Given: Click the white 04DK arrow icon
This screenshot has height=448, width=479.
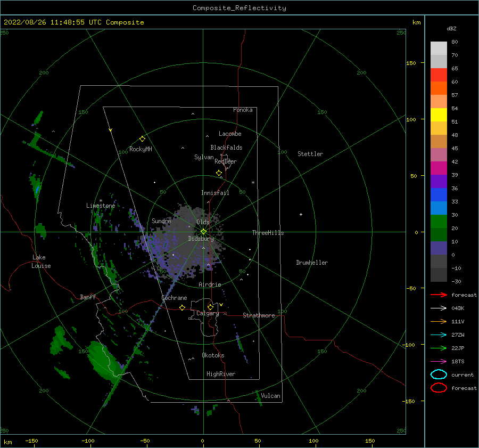Looking at the screenshot, I should click(439, 308).
